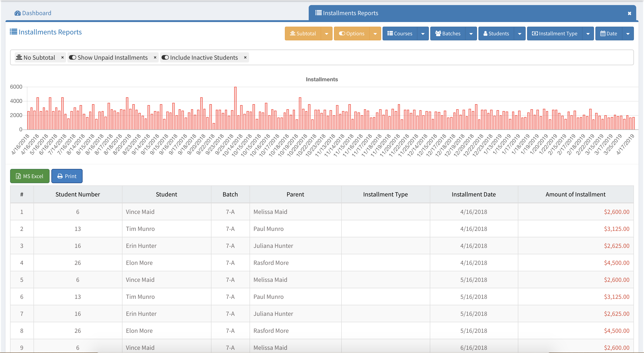644x353 pixels.
Task: Click the Students filter button
Action: point(496,34)
